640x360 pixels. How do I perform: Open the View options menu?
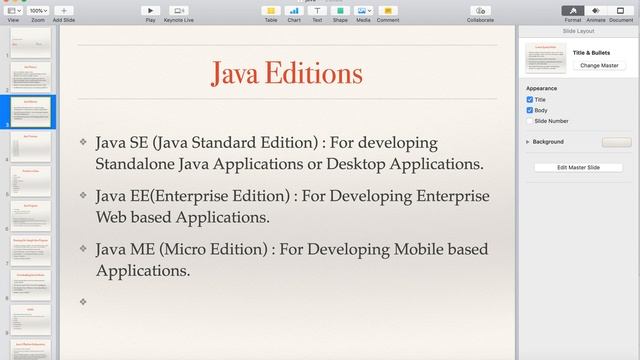pos(13,11)
